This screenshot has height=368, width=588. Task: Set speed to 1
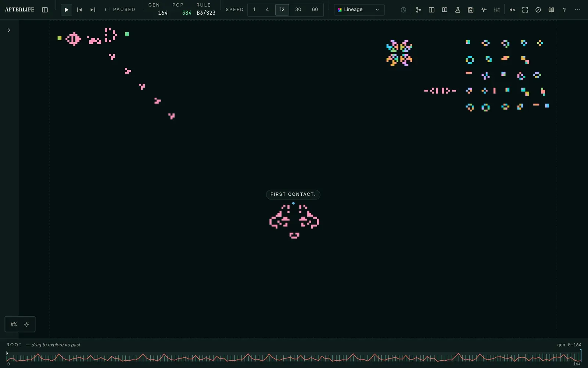coord(254,10)
